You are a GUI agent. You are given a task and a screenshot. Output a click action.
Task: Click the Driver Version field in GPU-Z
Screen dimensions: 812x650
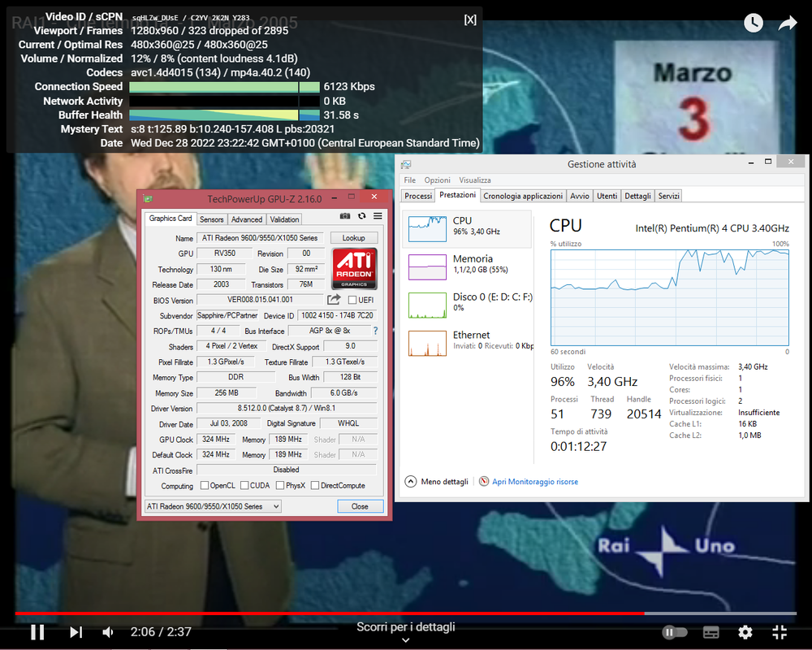coord(287,408)
